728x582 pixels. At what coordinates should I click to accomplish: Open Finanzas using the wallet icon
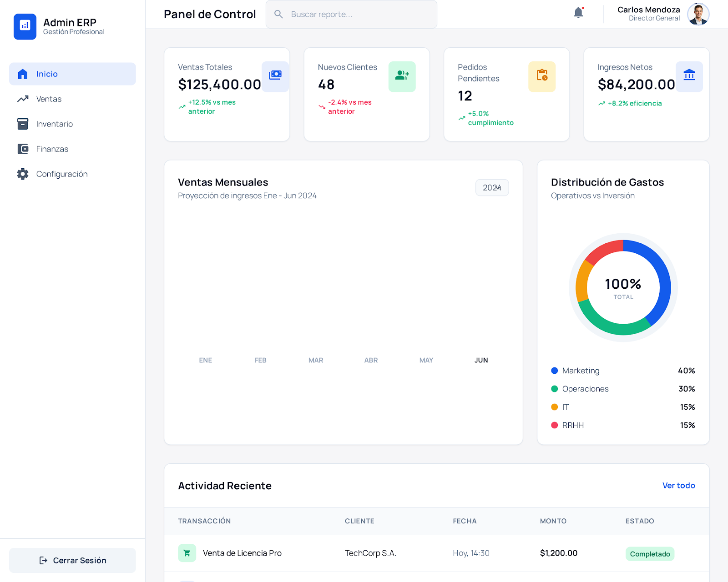coord(22,149)
